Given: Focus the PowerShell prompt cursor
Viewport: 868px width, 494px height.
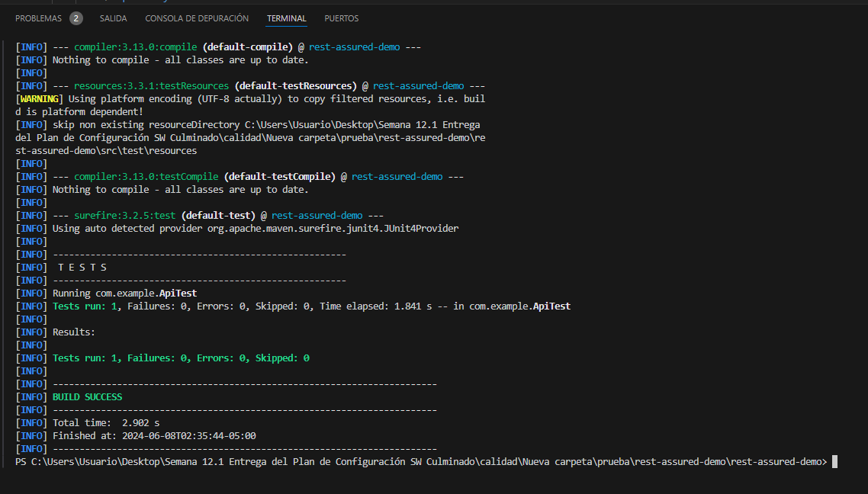Looking at the screenshot, I should coord(835,462).
